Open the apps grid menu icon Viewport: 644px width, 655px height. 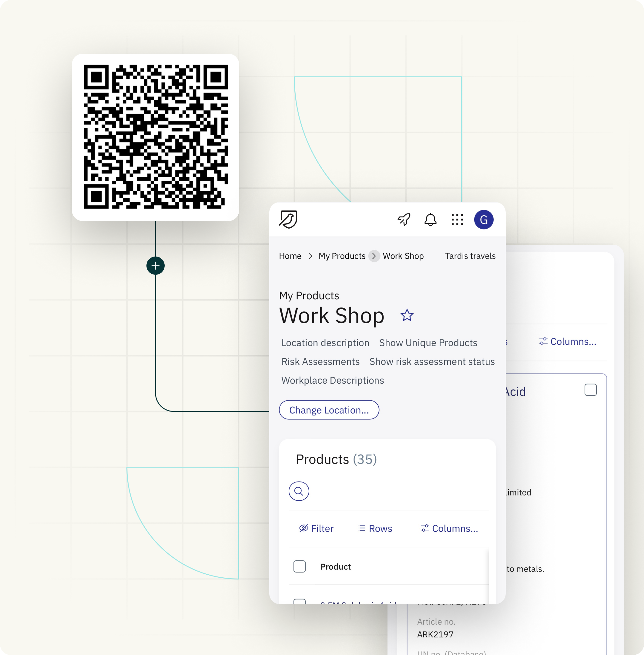pyautogui.click(x=457, y=220)
